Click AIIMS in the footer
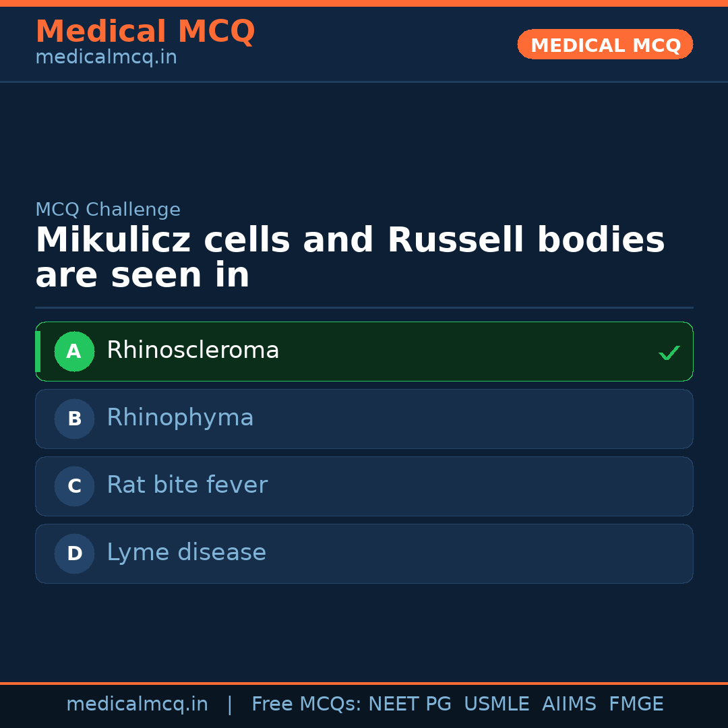 pos(569,704)
